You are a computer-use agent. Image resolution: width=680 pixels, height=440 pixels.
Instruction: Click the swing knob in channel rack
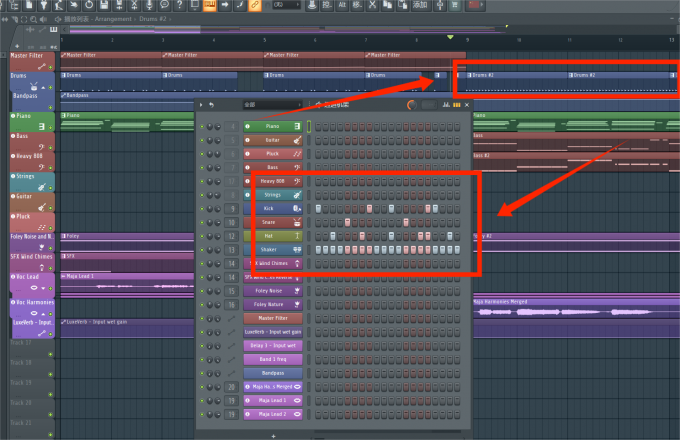click(x=411, y=105)
